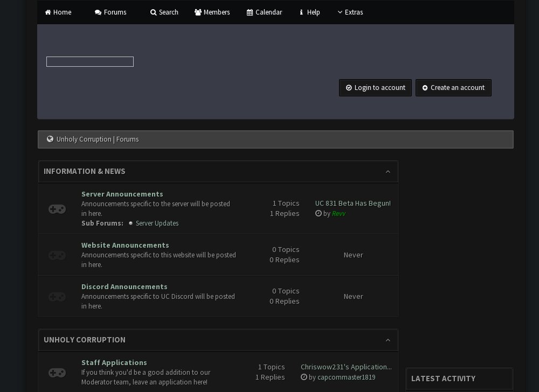Collapse the Information & News category
The width and height of the screenshot is (539, 392).
click(388, 172)
